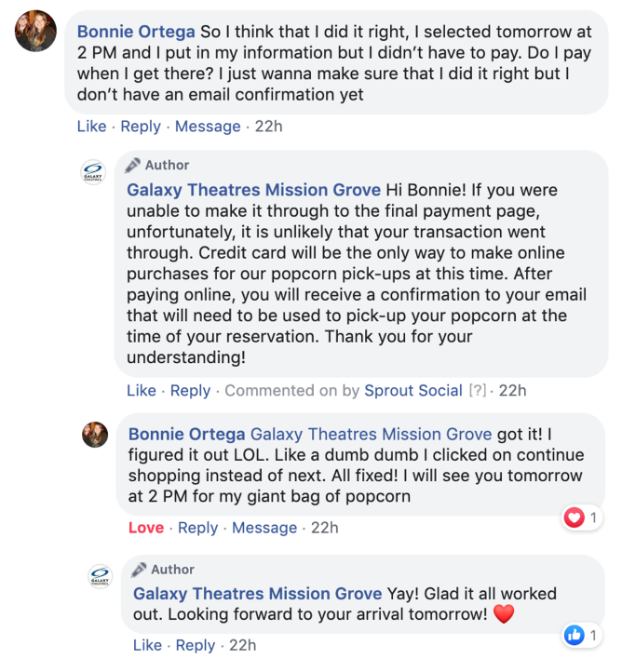Image resolution: width=622 pixels, height=672 pixels.
Task: Like Bonnie Ortega's top comment
Action: point(91,127)
